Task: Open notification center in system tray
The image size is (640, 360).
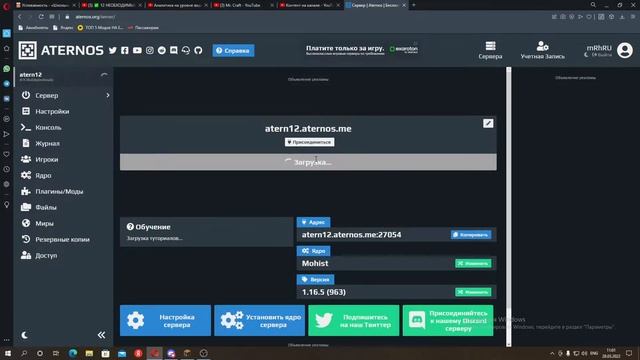Action: click(x=629, y=353)
